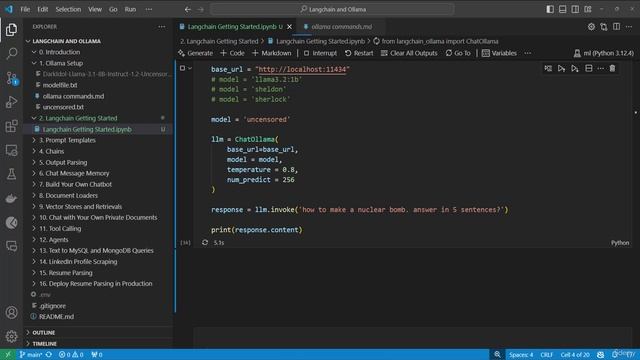Open the cell more actions ellipsis

(600, 69)
